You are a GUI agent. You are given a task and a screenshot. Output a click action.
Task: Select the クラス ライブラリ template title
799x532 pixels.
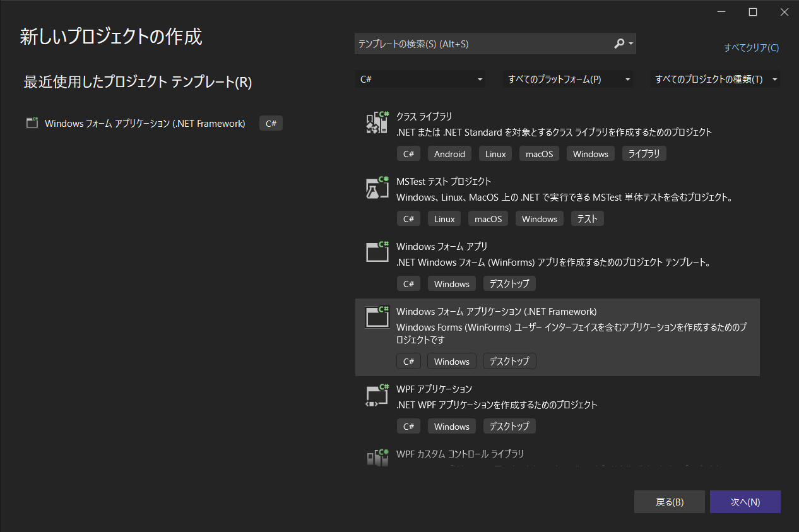(424, 117)
